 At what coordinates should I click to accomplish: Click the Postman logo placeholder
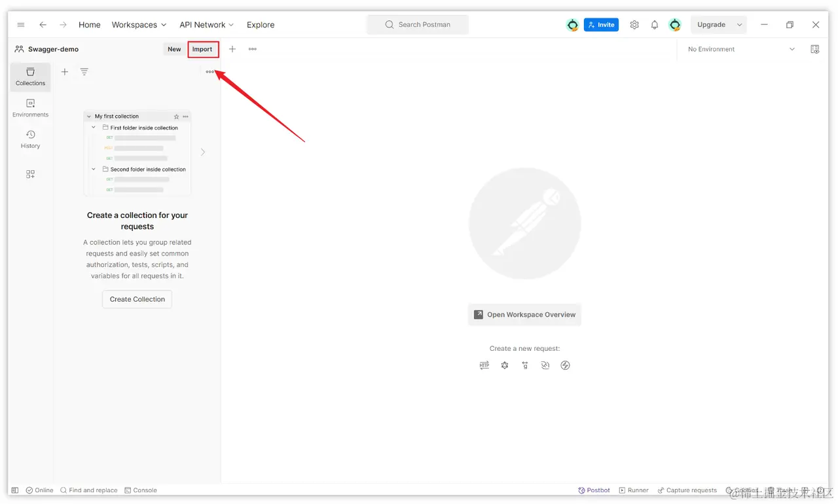pos(524,223)
